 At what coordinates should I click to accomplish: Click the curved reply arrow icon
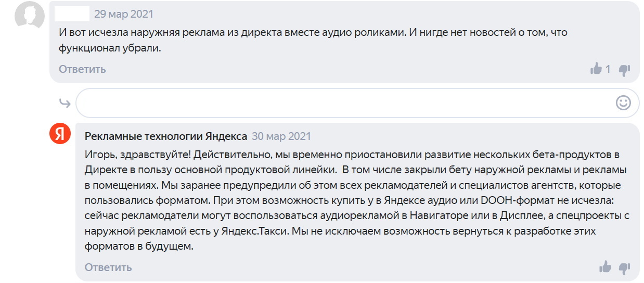pyautogui.click(x=65, y=103)
